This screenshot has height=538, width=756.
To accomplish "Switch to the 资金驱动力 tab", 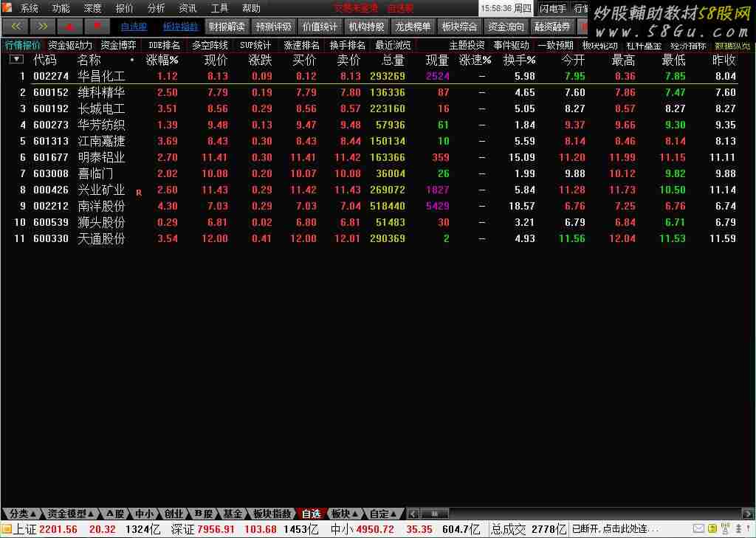I will [x=70, y=45].
